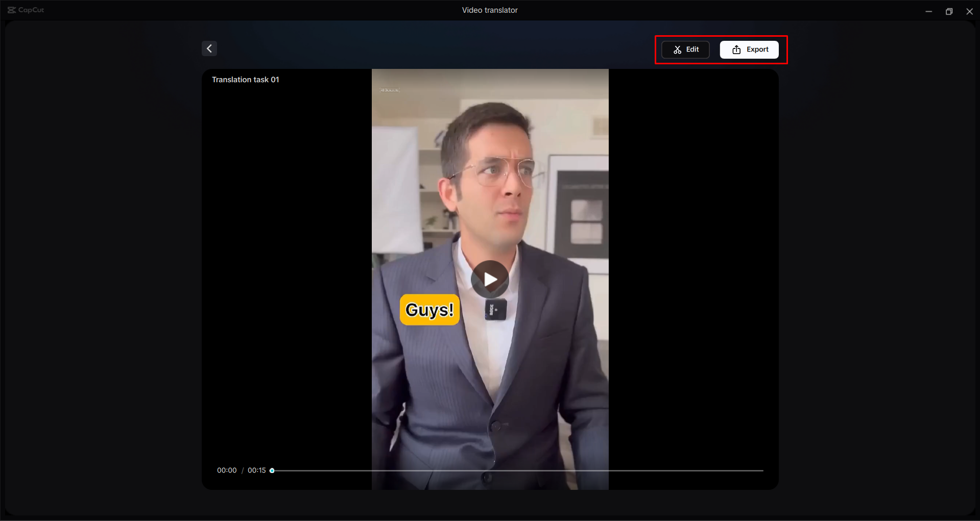
Task: Click the playback progress slider
Action: 271,470
